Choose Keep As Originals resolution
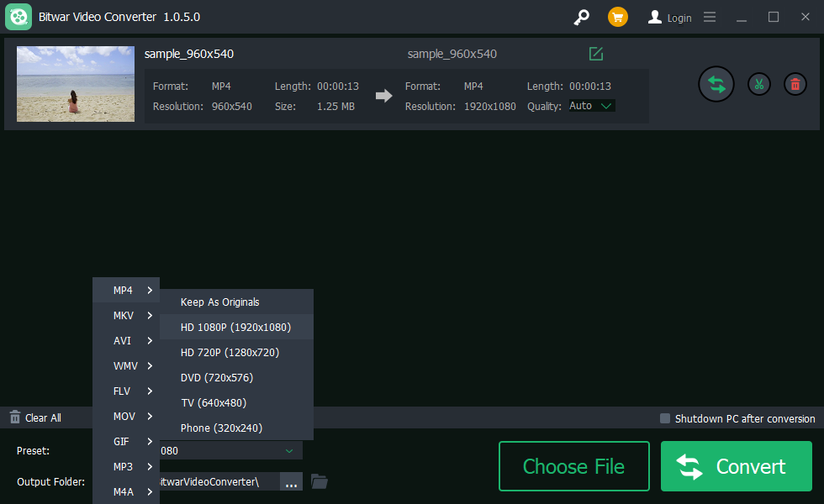Viewport: 824px width, 504px height. click(236, 302)
